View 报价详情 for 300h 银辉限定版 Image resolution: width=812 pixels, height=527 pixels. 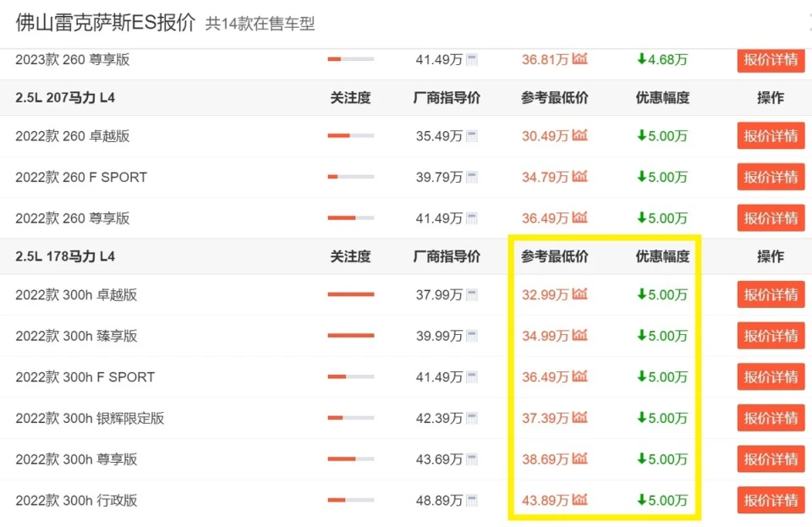(771, 417)
